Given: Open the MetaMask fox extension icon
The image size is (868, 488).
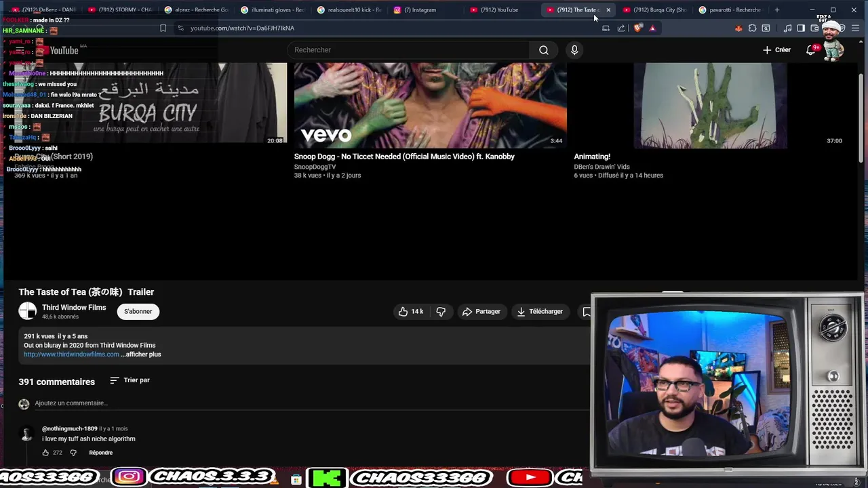Looking at the screenshot, I should pyautogui.click(x=738, y=28).
